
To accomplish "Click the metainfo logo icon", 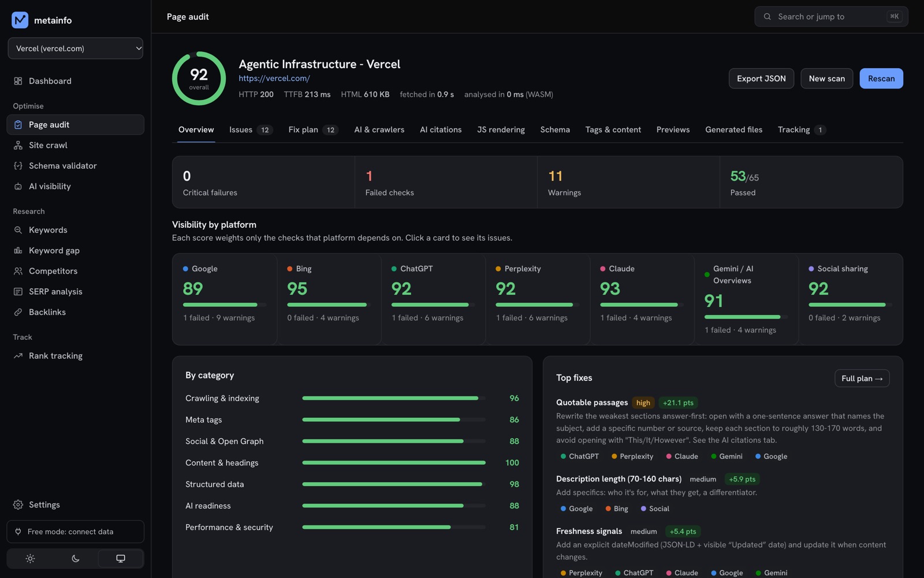I will (20, 20).
